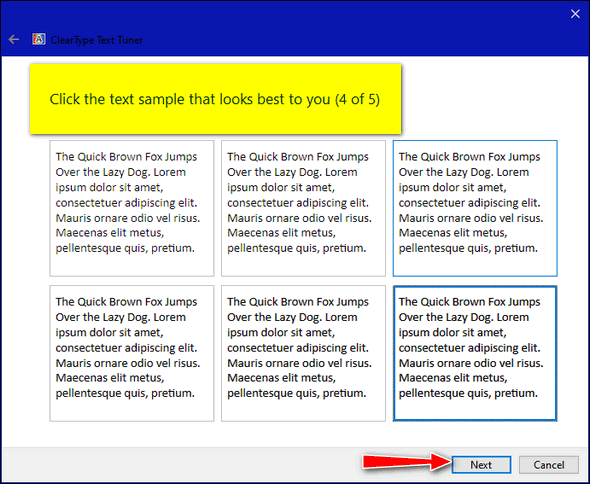Click the ClearType Text Tuner app icon
590x484 pixels.
coord(38,39)
